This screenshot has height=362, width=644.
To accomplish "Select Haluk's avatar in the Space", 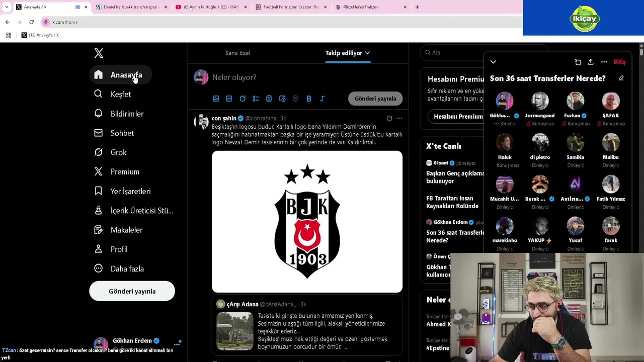I will coord(505,142).
